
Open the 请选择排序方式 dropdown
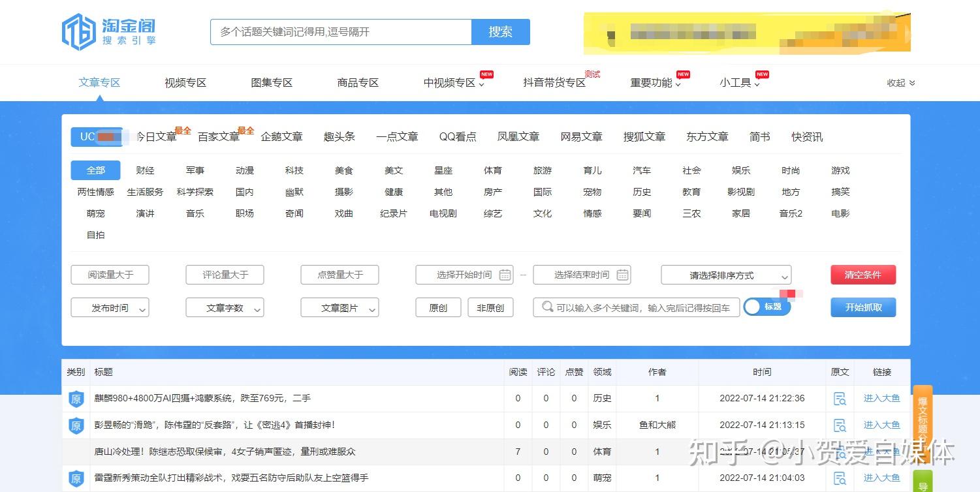(x=726, y=275)
